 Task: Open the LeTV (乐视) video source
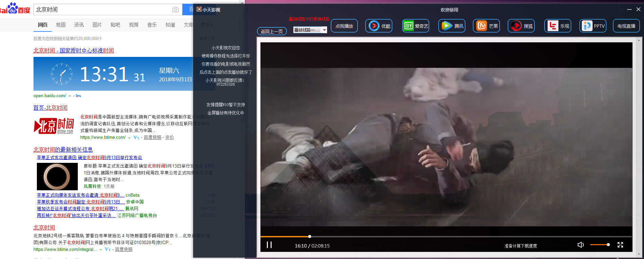[x=558, y=26]
